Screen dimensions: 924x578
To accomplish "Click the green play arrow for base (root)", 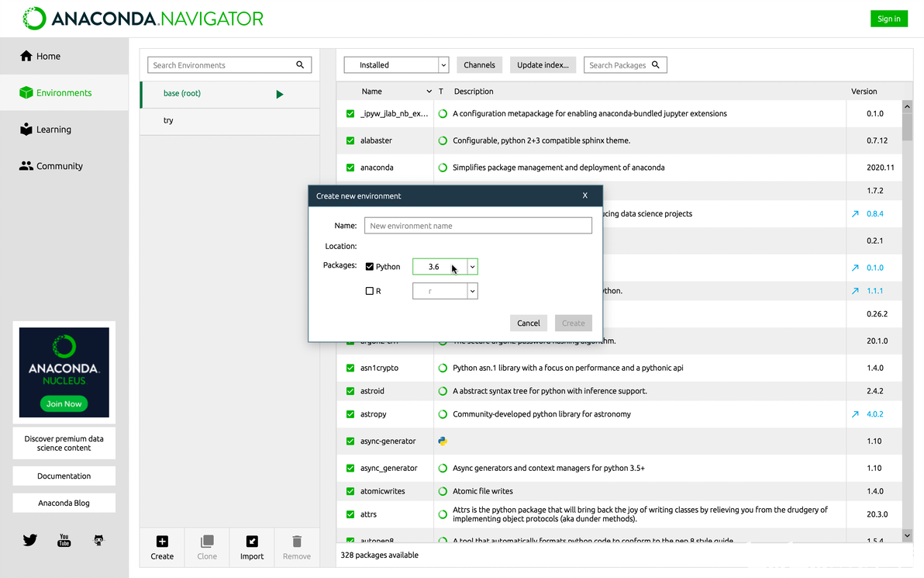I will [280, 95].
